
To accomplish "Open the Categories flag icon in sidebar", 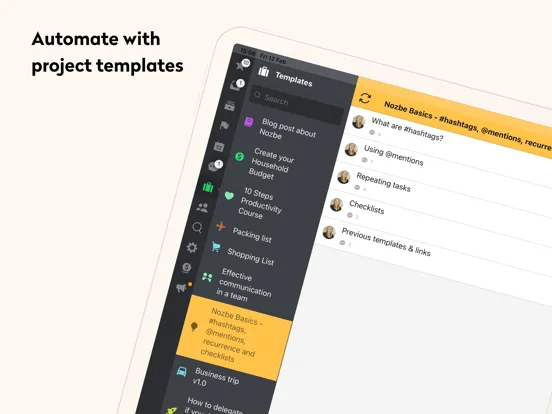I will click(224, 125).
